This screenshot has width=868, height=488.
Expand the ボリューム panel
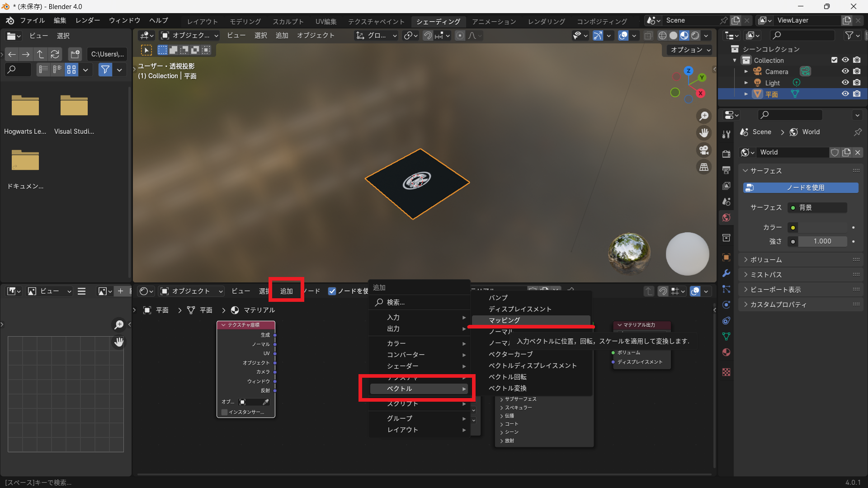click(x=766, y=260)
